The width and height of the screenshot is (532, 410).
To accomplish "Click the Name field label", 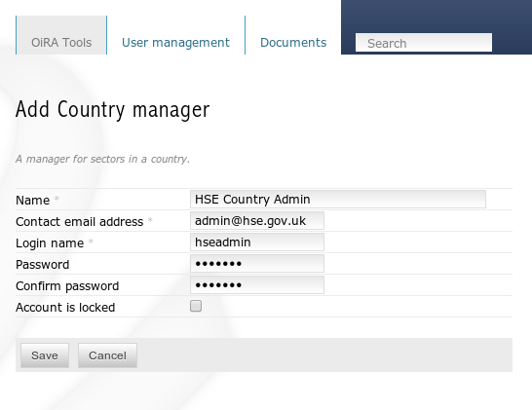I will point(32,200).
